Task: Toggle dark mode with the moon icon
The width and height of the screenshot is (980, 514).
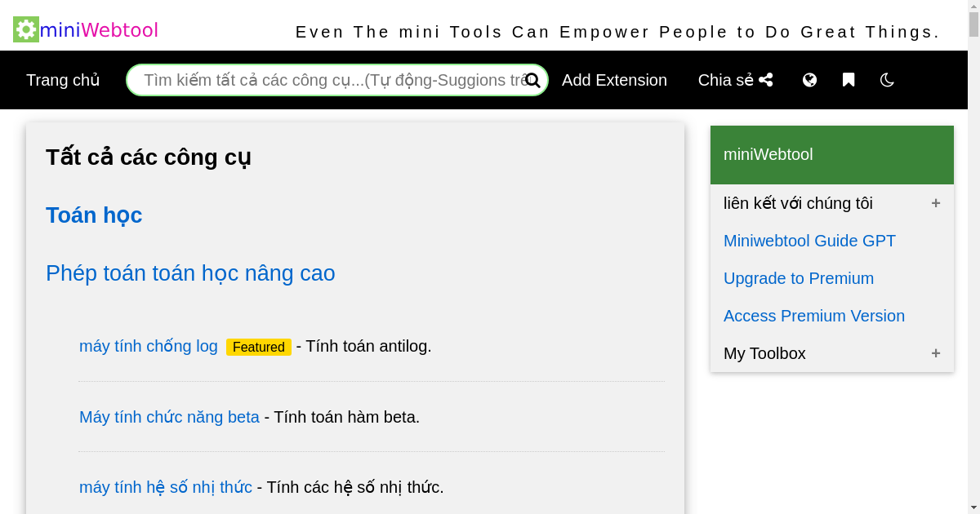Action: [x=887, y=79]
